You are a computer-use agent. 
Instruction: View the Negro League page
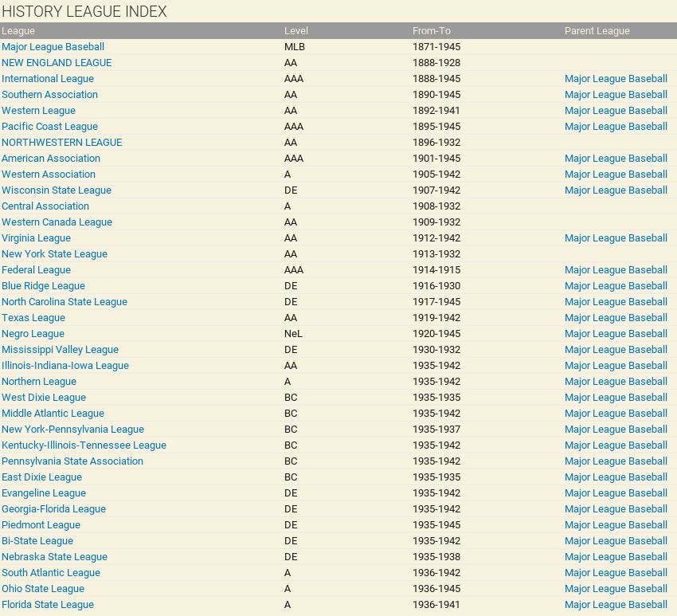(33, 335)
